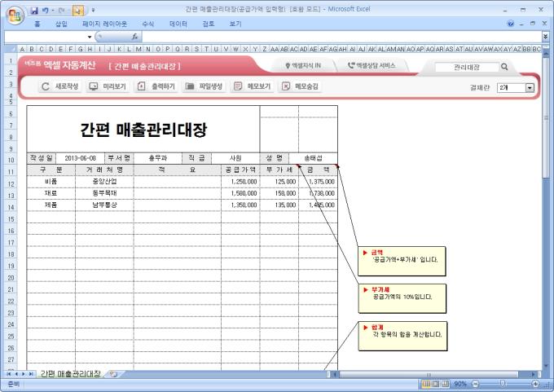Click into the formula bar

341,37
